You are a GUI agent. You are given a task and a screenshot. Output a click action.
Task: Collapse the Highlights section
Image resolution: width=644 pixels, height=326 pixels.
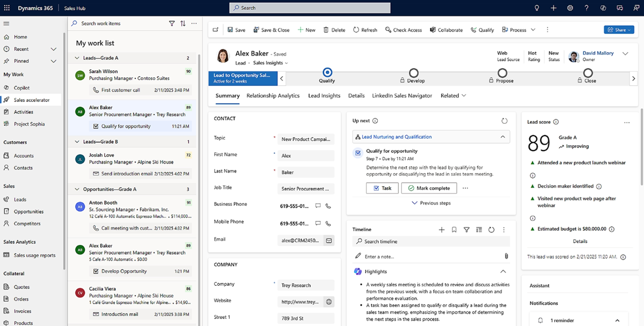click(x=503, y=271)
